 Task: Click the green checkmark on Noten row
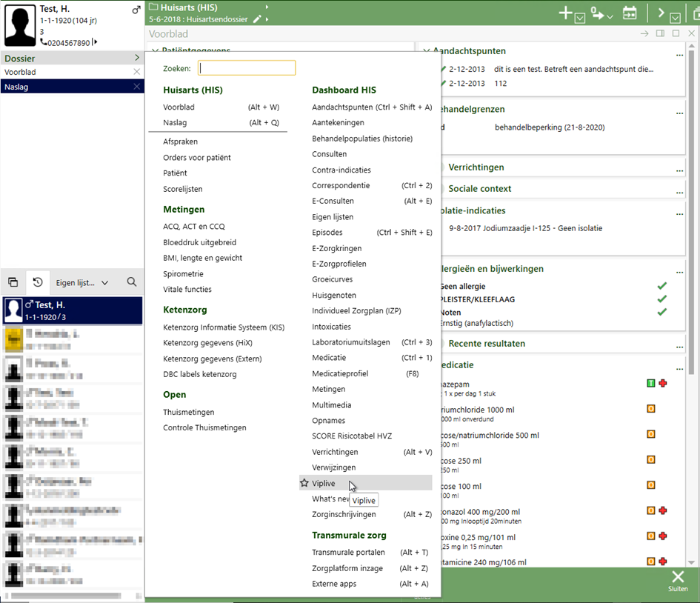pos(662,312)
